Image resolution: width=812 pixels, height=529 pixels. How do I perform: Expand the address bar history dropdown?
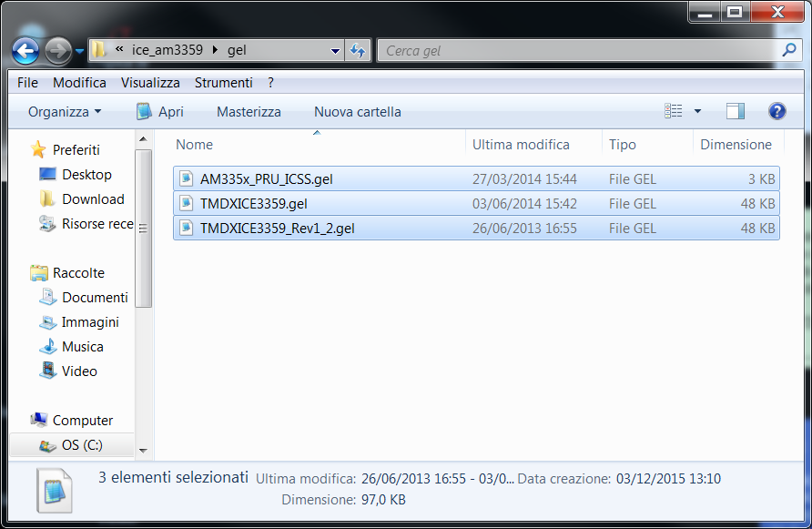coord(335,51)
